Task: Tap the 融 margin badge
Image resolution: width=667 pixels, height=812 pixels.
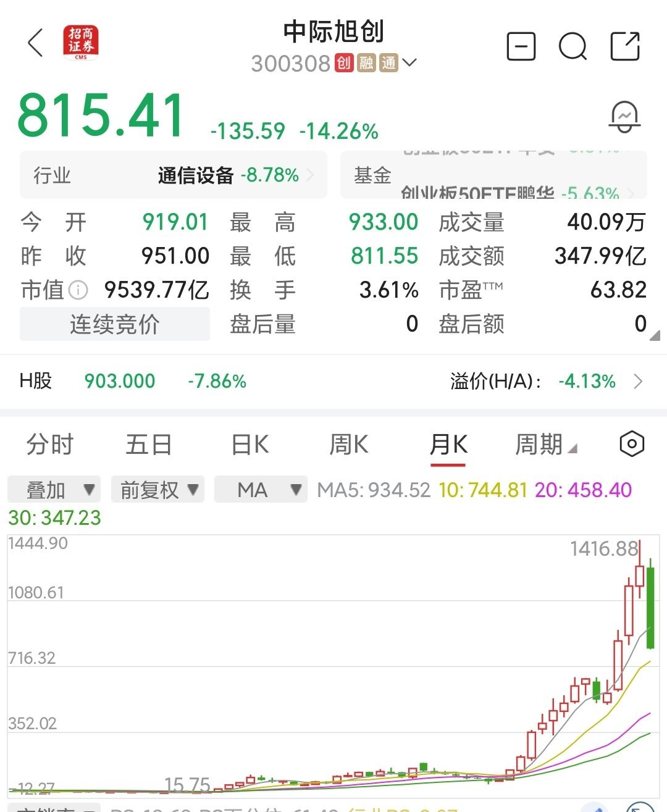Action: click(366, 63)
